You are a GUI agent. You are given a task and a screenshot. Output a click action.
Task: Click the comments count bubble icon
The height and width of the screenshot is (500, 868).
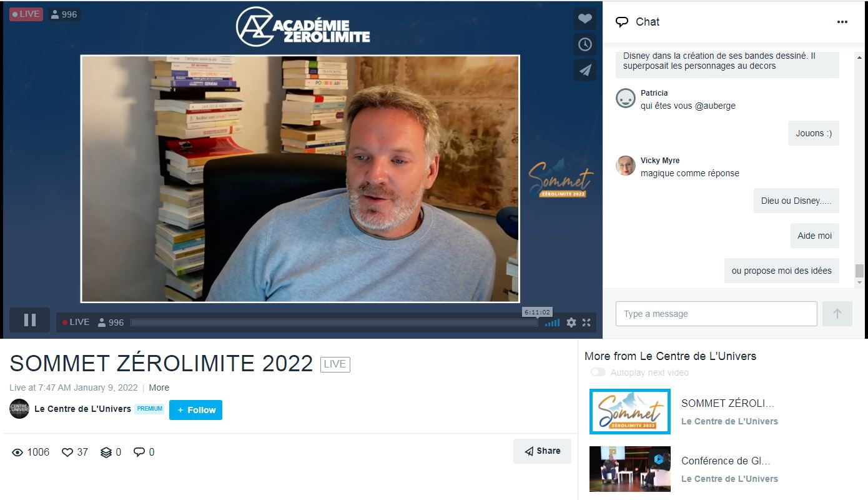coord(144,452)
